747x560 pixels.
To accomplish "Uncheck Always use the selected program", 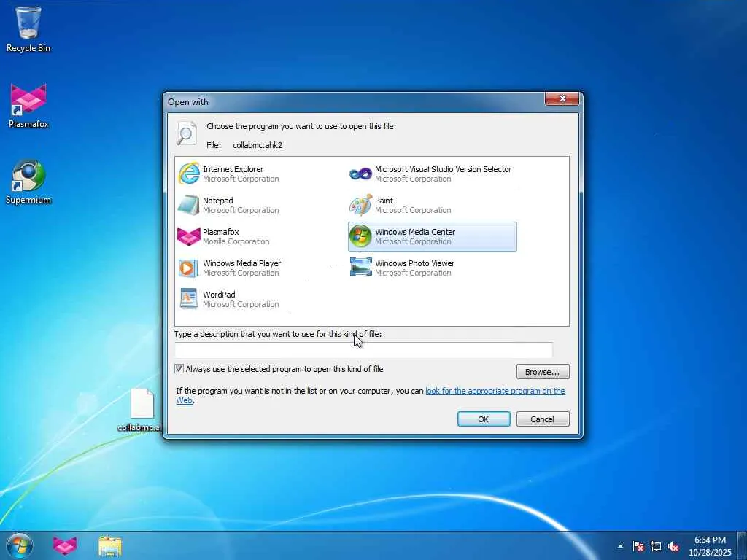I will point(179,368).
